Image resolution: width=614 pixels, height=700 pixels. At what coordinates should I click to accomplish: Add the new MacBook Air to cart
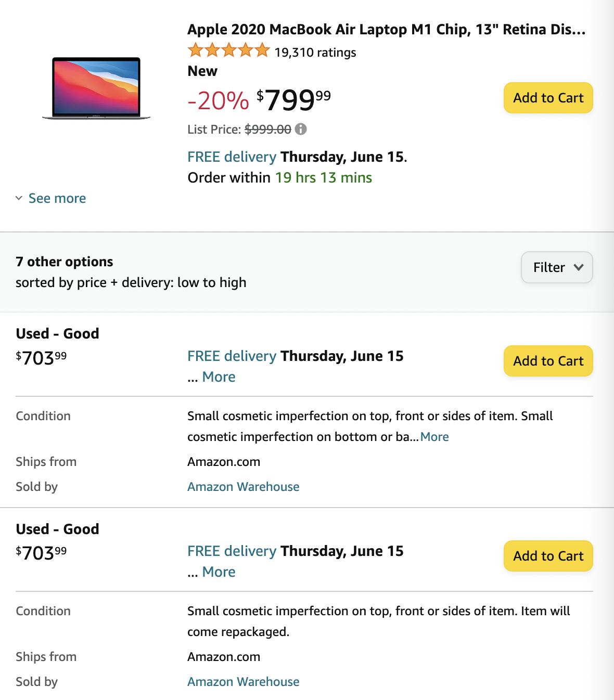point(548,98)
